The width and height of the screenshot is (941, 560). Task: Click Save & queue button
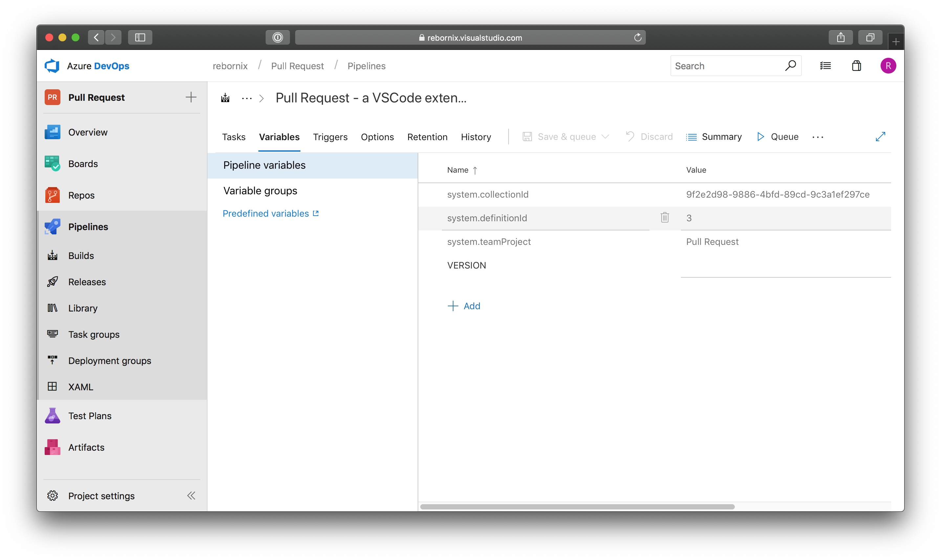point(559,137)
